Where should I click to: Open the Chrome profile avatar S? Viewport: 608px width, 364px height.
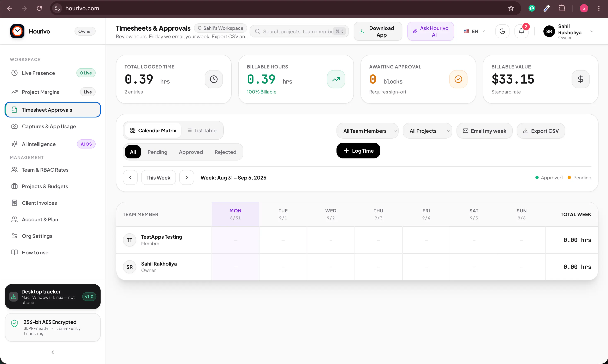coord(584,8)
